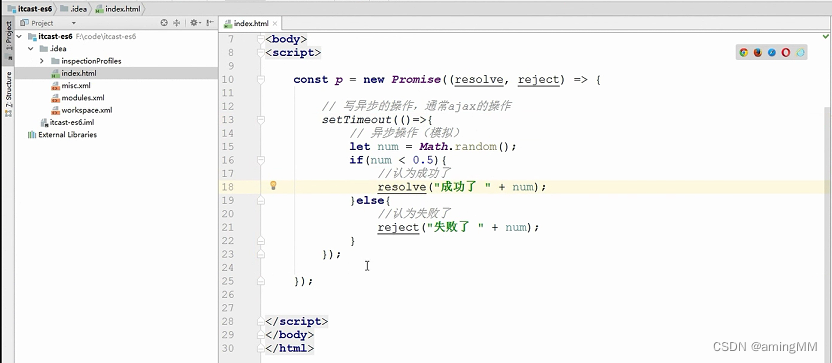Fold the else block at line 19
Viewport: 832px width, 363px height.
pyautogui.click(x=260, y=201)
